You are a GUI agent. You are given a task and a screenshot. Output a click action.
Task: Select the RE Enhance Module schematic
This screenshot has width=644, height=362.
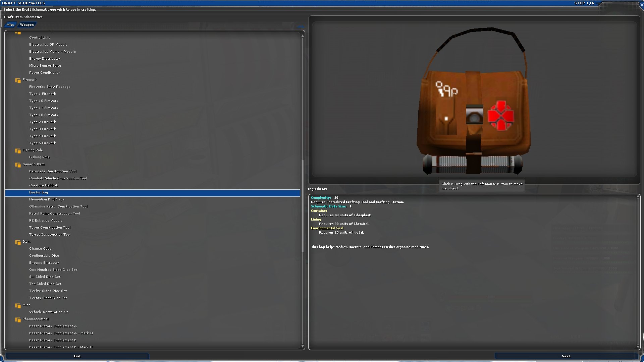pos(46,221)
